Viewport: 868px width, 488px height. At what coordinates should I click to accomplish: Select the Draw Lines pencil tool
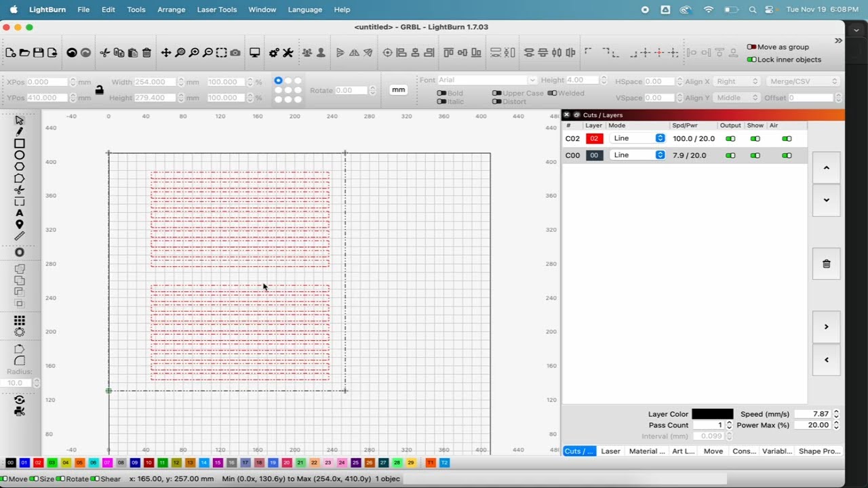tap(20, 131)
